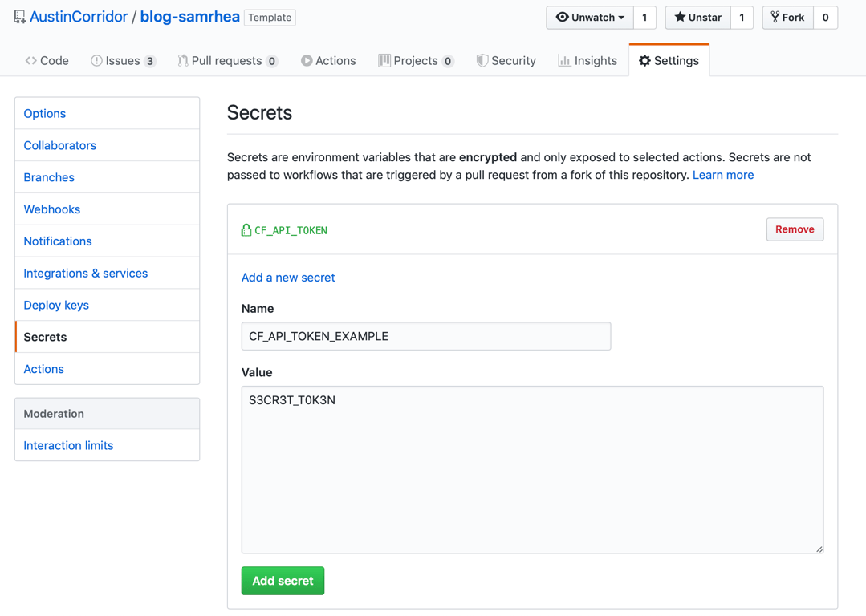Click the Pull requests branch icon
This screenshot has height=616, width=866.
pos(183,60)
